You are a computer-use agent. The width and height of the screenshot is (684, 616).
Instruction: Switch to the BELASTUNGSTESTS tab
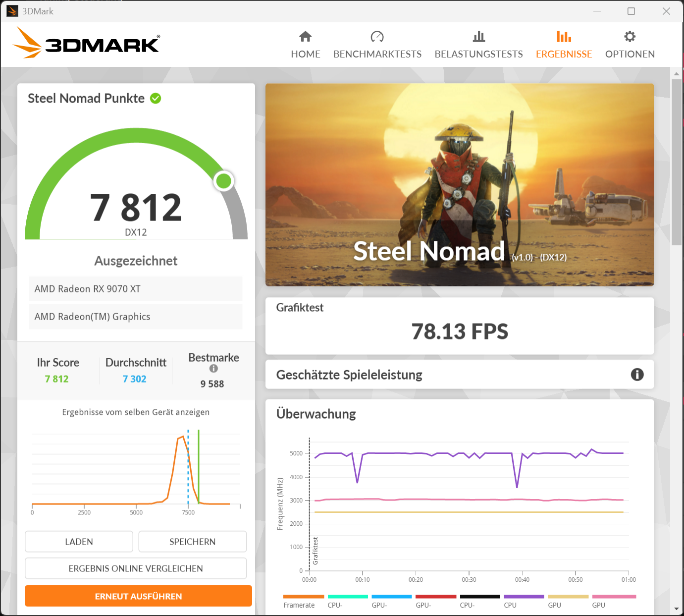click(478, 54)
